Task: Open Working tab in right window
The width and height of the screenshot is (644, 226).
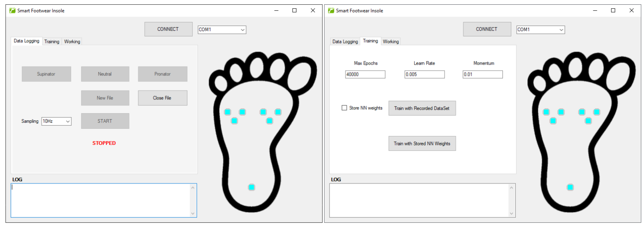Action: click(x=391, y=41)
